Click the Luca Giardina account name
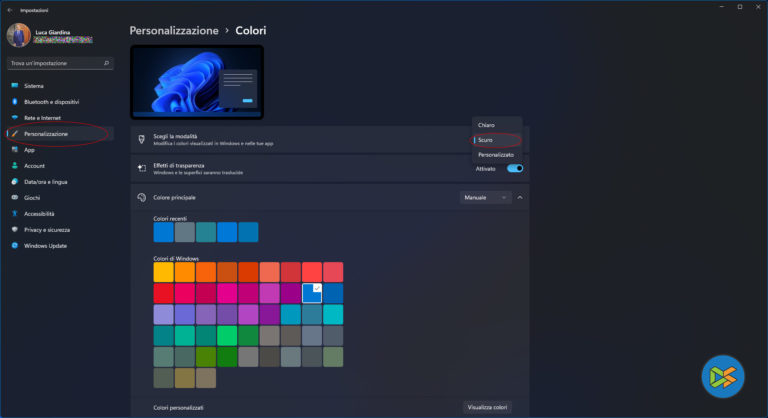The height and width of the screenshot is (418, 768). (x=52, y=32)
